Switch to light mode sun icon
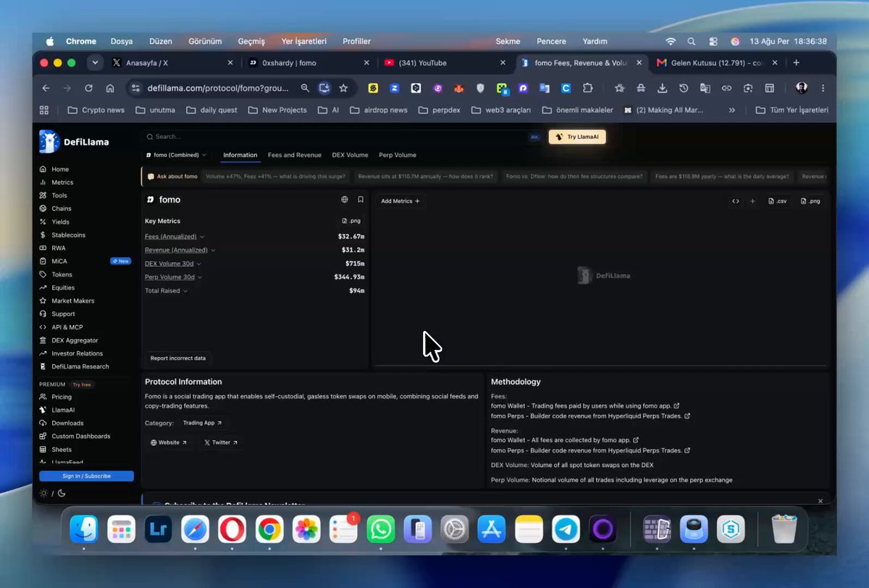Viewport: 869px width, 588px height. coord(43,493)
